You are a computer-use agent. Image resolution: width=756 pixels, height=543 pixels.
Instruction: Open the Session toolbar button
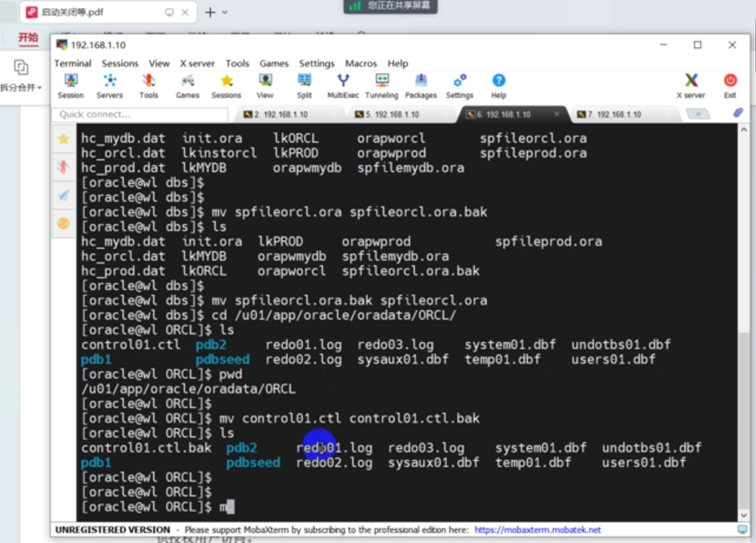(x=71, y=86)
